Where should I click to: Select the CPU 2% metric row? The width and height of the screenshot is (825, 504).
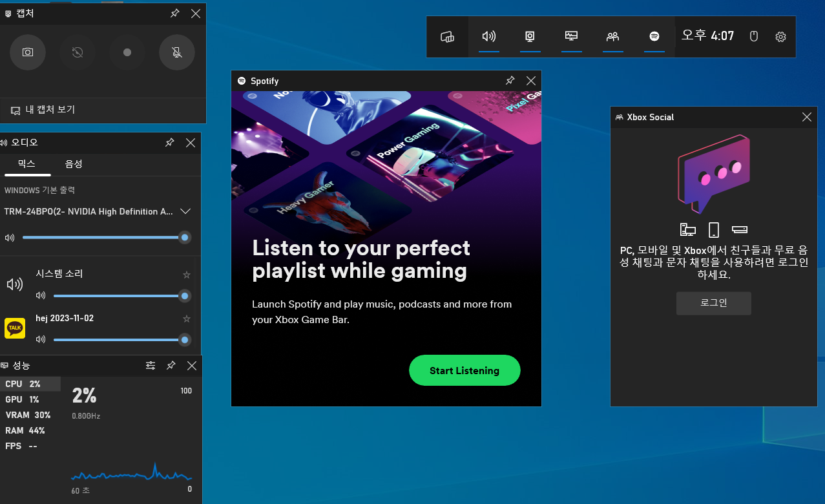tap(30, 384)
